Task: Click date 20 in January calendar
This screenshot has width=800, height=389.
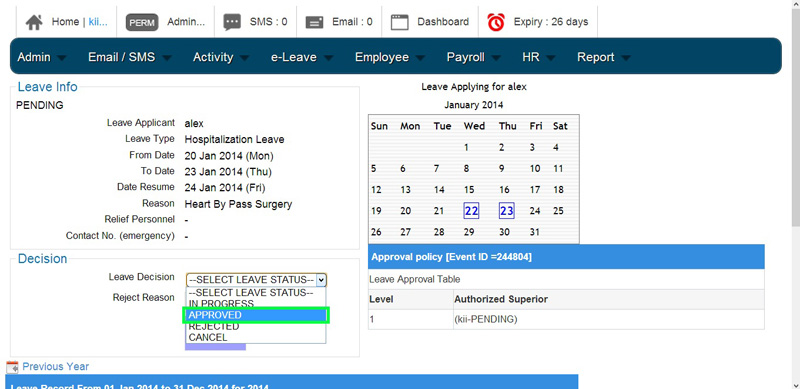Action: point(406,211)
